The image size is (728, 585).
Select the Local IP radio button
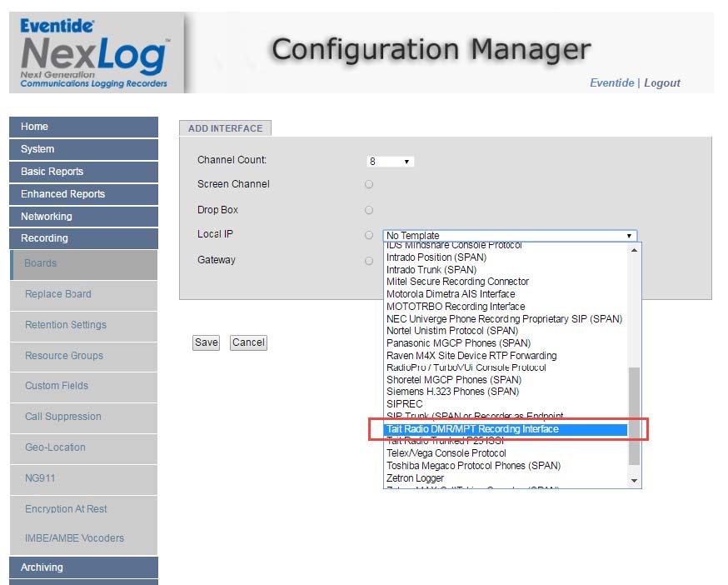(368, 235)
